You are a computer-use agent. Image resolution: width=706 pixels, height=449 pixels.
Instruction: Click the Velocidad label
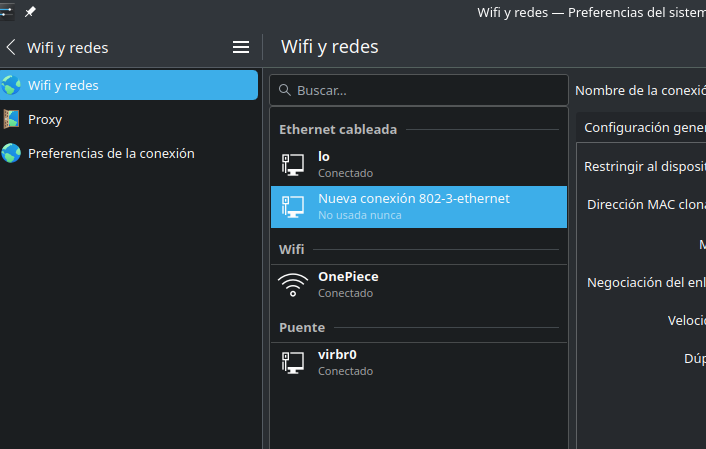click(687, 321)
